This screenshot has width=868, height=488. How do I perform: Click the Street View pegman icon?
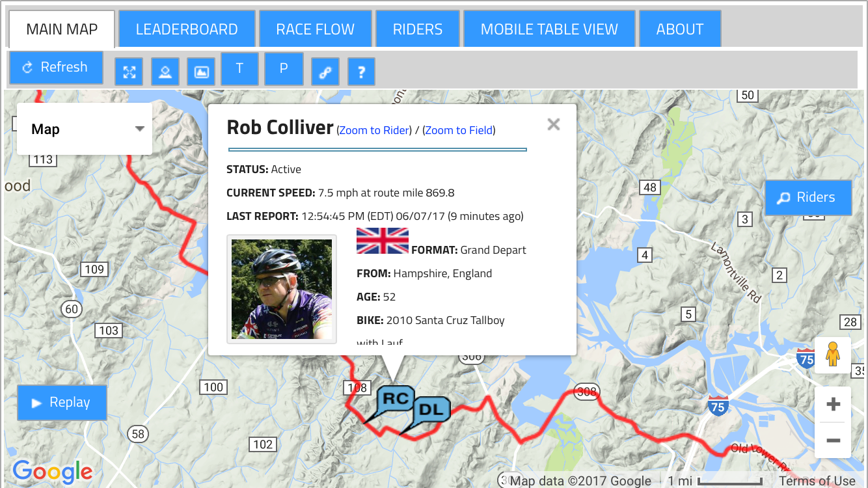click(x=833, y=355)
